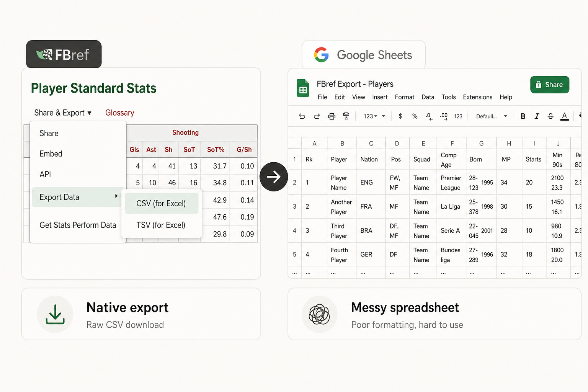Open the Data menu
This screenshot has height=392, width=588.
click(428, 97)
